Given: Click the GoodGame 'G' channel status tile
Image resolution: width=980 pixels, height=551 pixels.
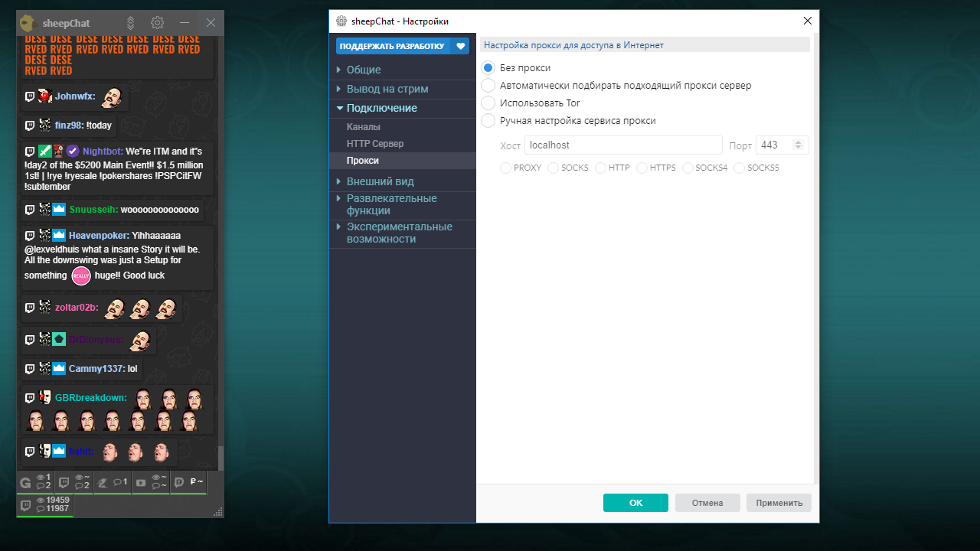Looking at the screenshot, I should pyautogui.click(x=36, y=482).
